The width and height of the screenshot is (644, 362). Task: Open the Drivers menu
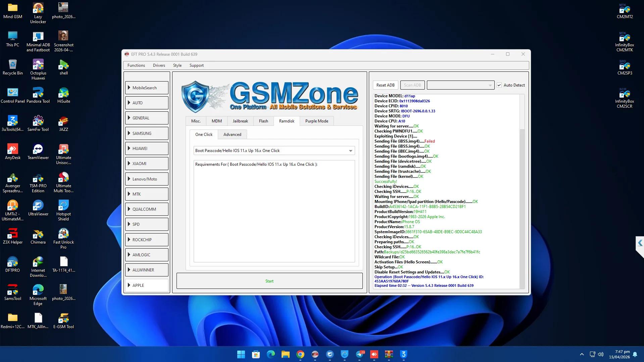click(x=159, y=65)
